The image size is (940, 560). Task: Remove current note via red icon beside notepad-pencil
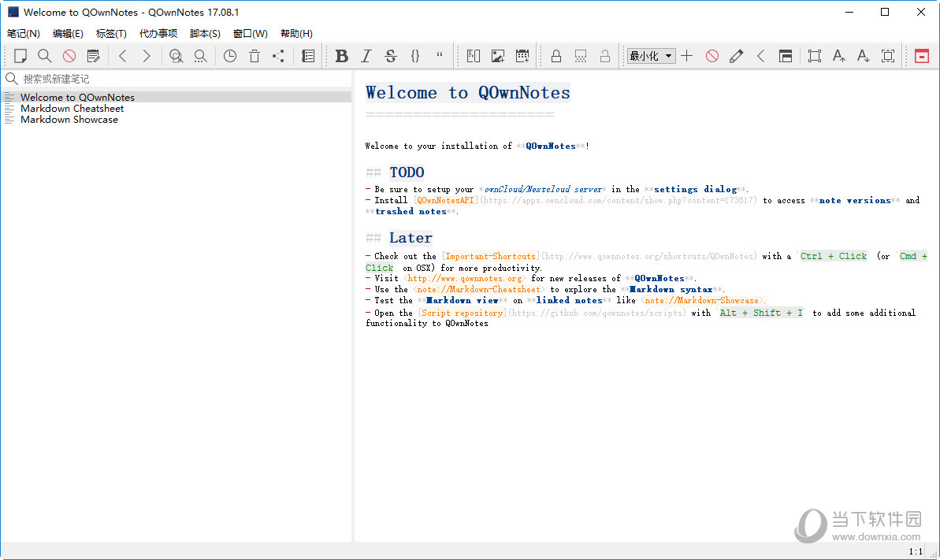tap(69, 56)
